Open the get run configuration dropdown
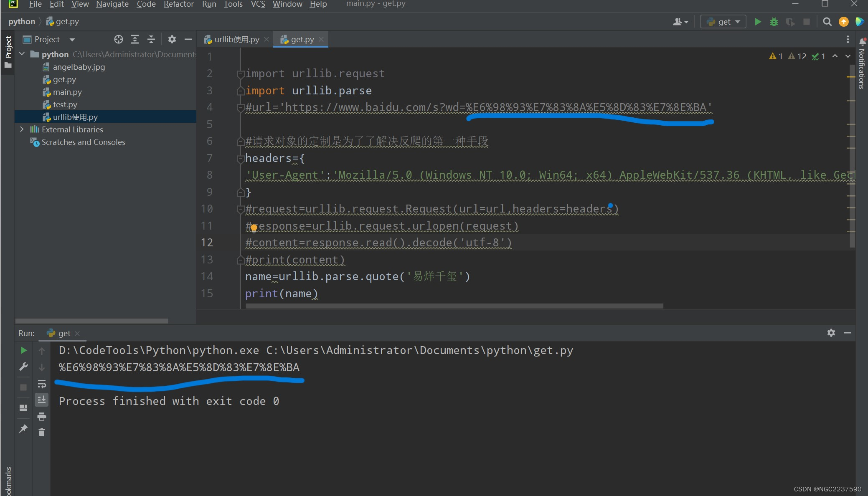 coord(723,21)
